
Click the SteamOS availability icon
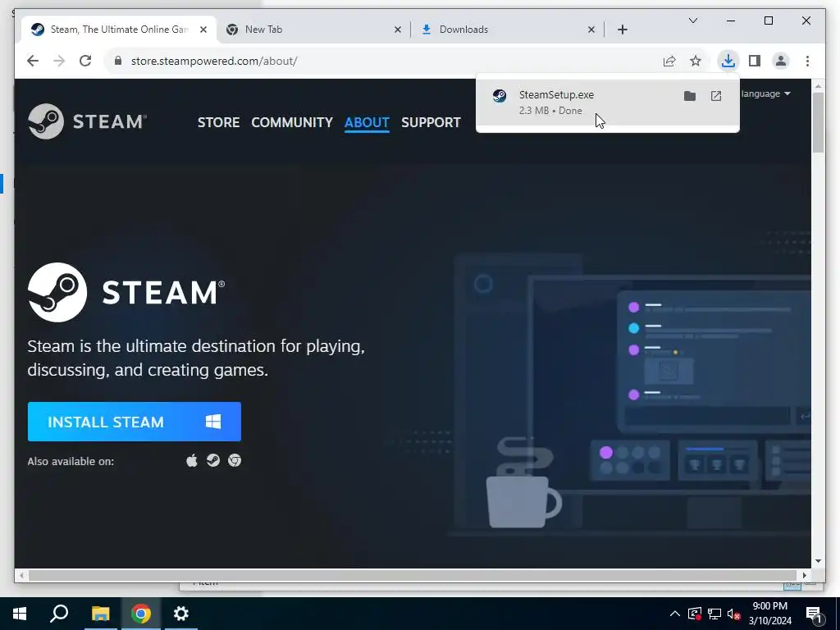tap(213, 460)
